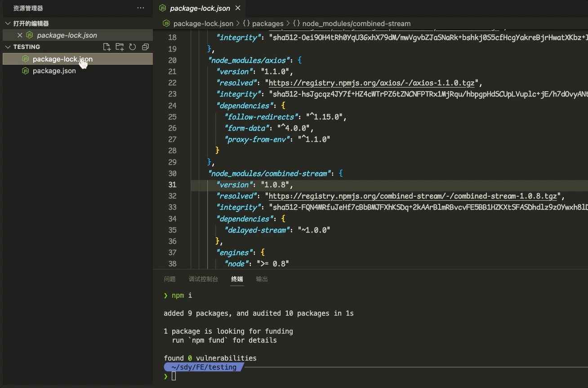The height and width of the screenshot is (388, 588).
Task: Click Node icon of package-lock.json in open editors
Action: (30, 35)
